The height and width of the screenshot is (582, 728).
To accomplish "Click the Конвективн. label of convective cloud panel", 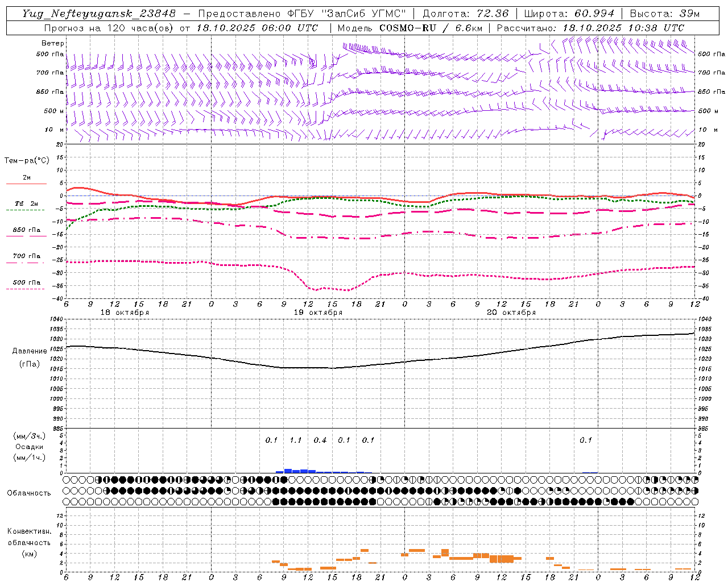I will click(30, 531).
